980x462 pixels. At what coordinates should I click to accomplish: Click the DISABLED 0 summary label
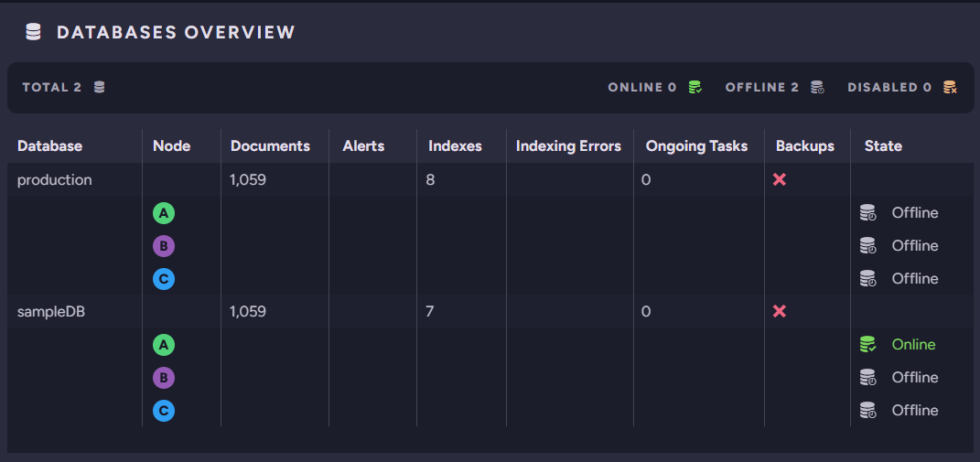(x=889, y=88)
